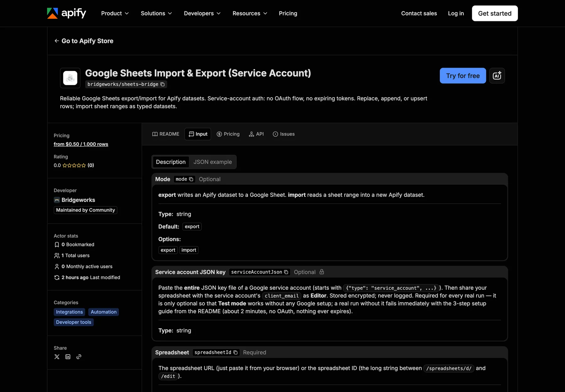Click Contact sales
The height and width of the screenshot is (392, 565).
point(419,13)
